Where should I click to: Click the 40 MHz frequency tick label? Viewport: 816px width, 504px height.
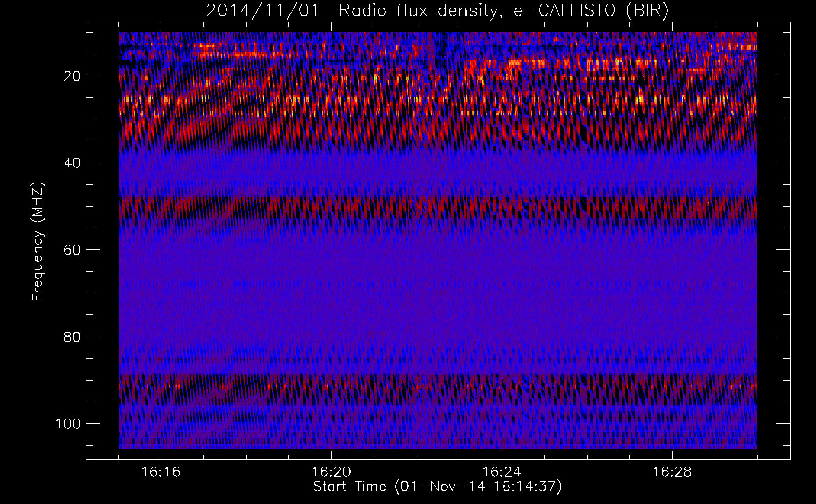[72, 163]
